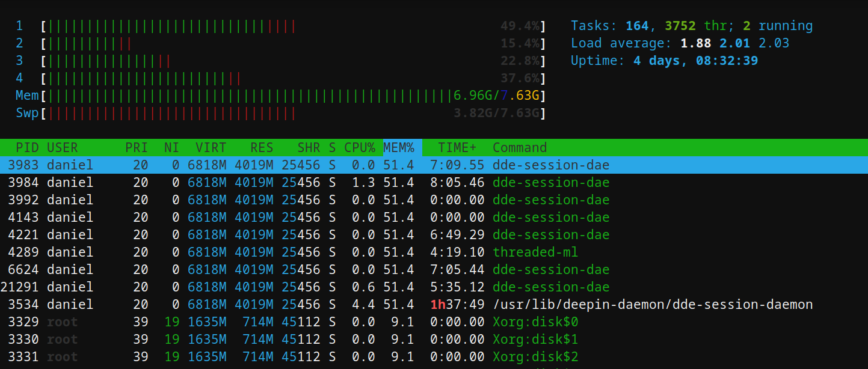Select process row with PID 6624
Screen dimensions: 868x369
(x=434, y=270)
